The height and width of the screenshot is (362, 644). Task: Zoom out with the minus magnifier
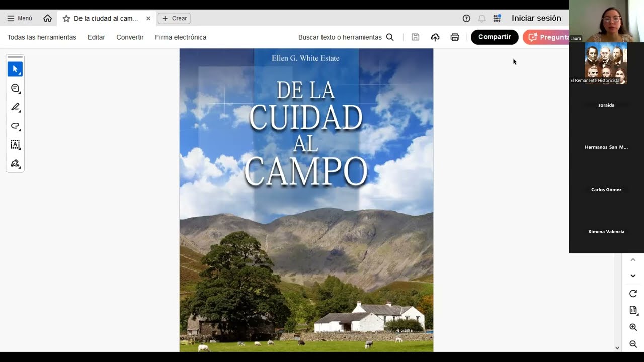point(633,344)
